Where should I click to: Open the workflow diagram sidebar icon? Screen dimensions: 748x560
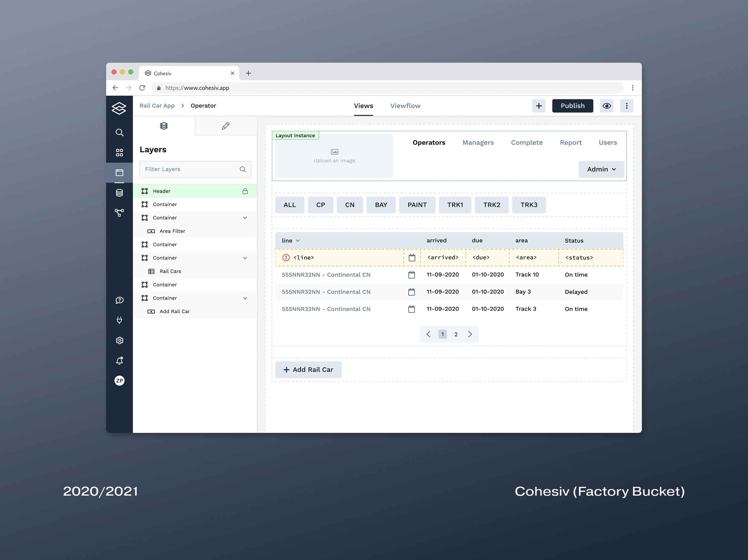[x=119, y=213]
